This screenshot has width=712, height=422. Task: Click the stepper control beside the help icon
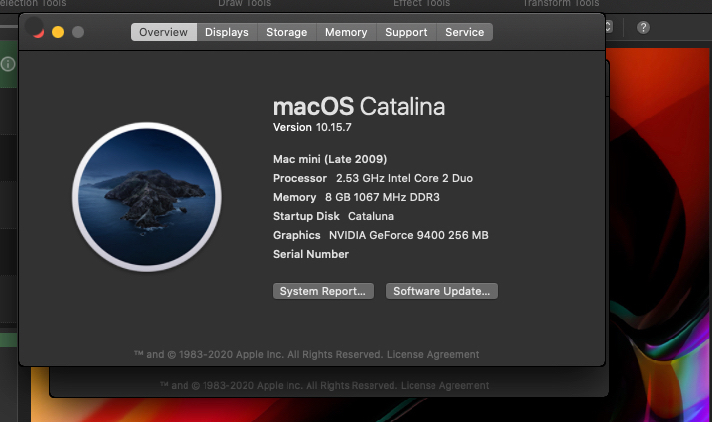pyautogui.click(x=609, y=27)
